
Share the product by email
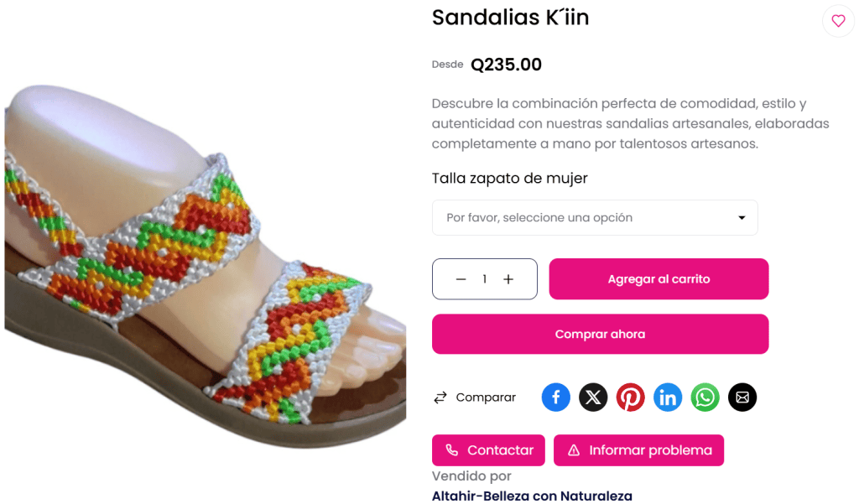pyautogui.click(x=742, y=397)
